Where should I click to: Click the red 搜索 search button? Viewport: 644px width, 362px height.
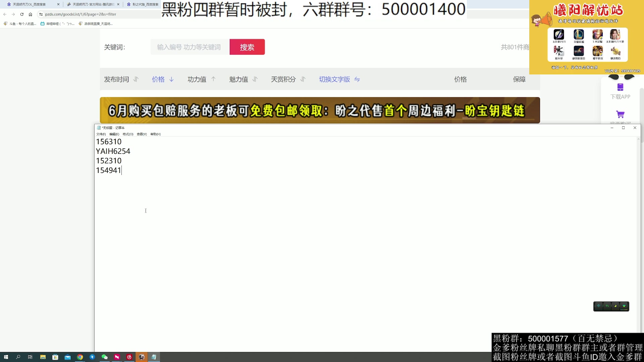pos(247,47)
